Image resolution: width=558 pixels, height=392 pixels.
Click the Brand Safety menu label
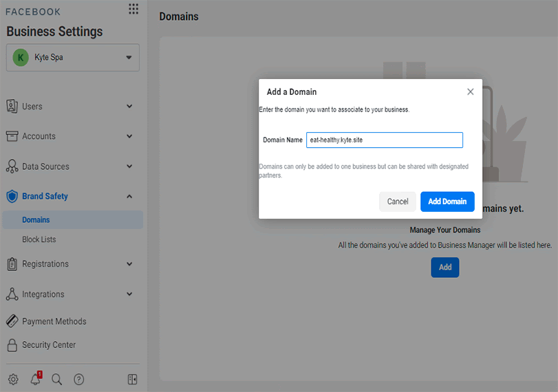45,197
